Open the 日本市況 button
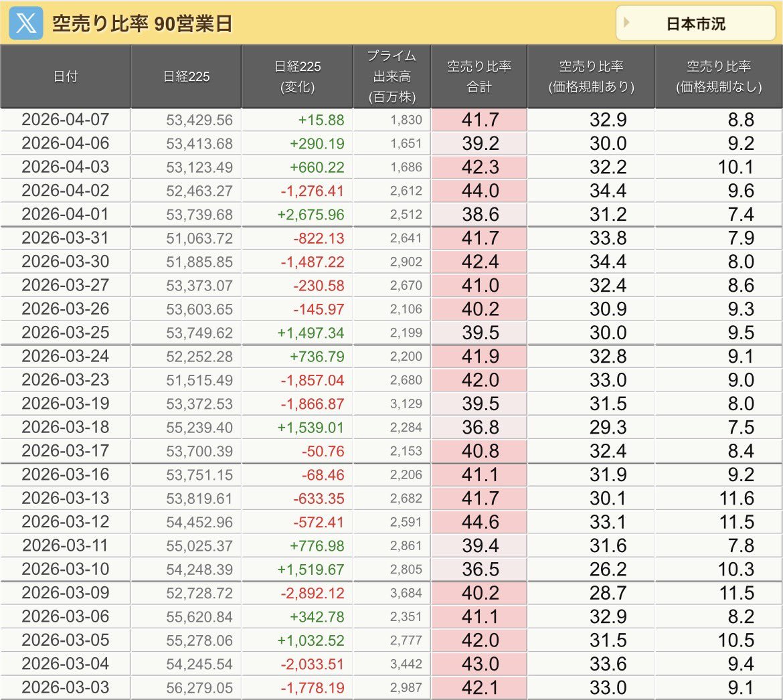This screenshot has height=700, width=783. click(695, 23)
